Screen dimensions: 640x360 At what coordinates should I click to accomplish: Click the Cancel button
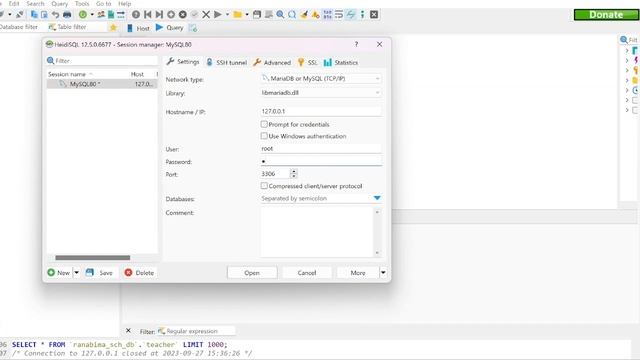coord(307,272)
